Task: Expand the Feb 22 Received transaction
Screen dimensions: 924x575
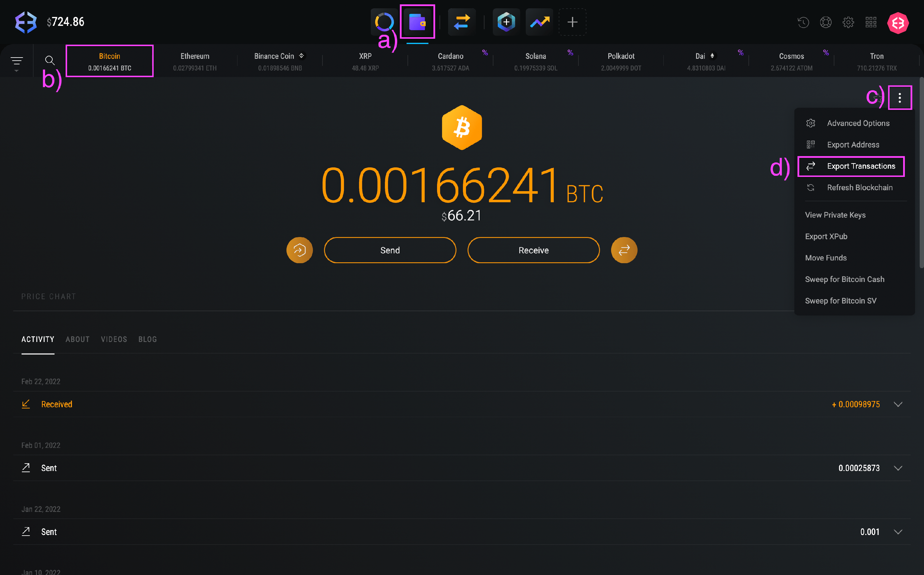Action: click(898, 404)
